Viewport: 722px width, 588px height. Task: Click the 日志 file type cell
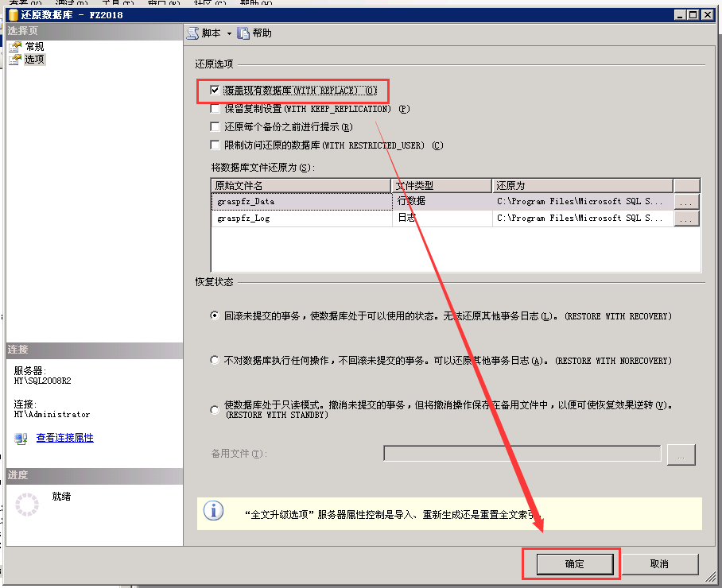click(442, 218)
